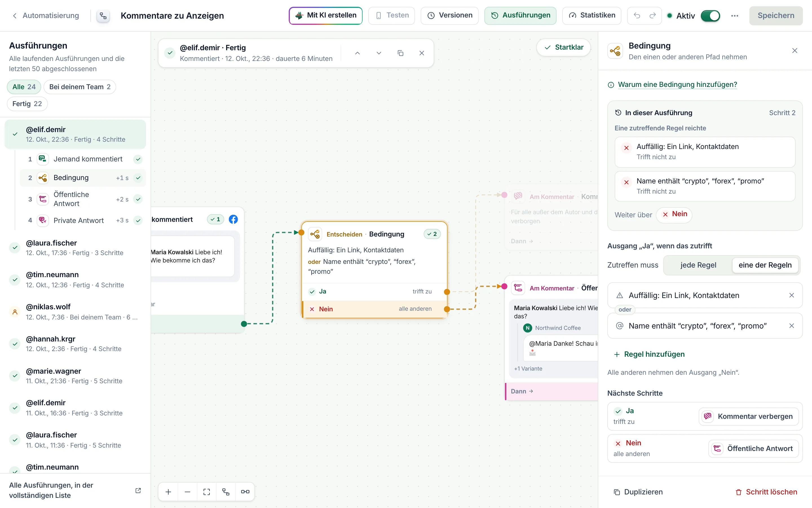Viewport: 812px width, 508px height.
Task: Select the Nein branch on Bedingung node
Action: [374, 309]
